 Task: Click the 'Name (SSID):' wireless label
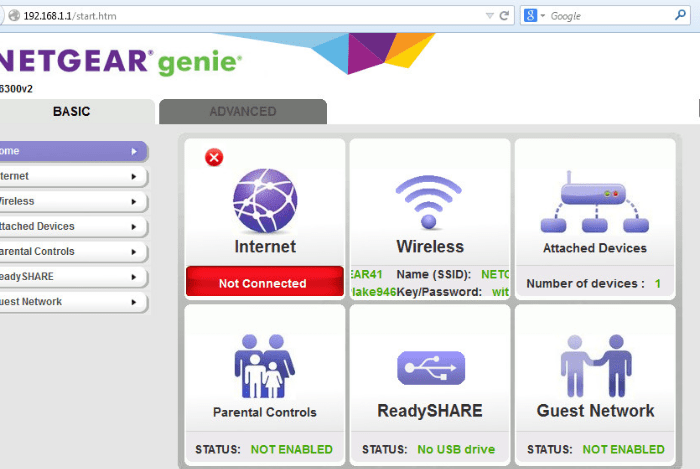(433, 274)
